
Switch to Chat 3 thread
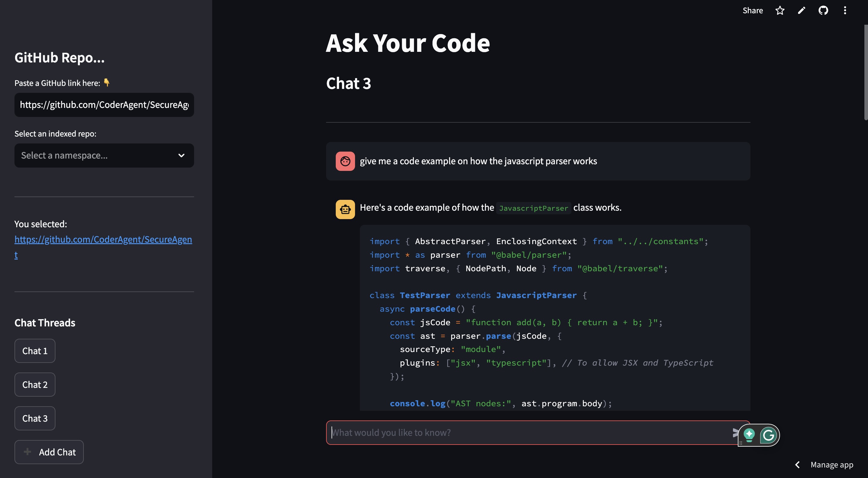pos(35,418)
